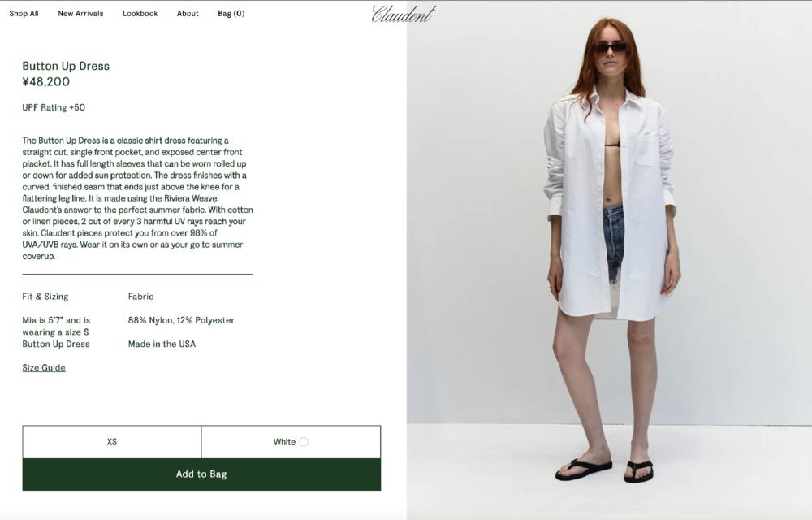The width and height of the screenshot is (812, 520).
Task: Add the Button Up Dress to bag
Action: [201, 474]
